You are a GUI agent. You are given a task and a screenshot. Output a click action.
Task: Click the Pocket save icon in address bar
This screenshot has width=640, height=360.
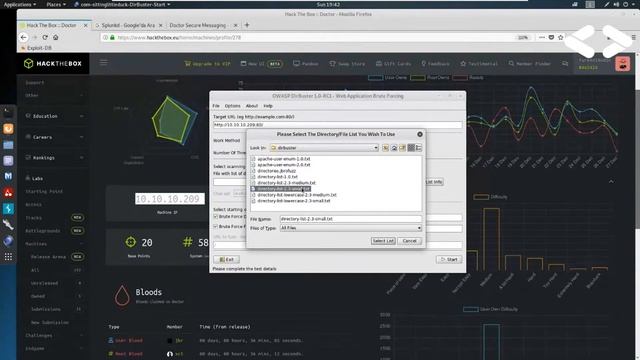point(551,37)
